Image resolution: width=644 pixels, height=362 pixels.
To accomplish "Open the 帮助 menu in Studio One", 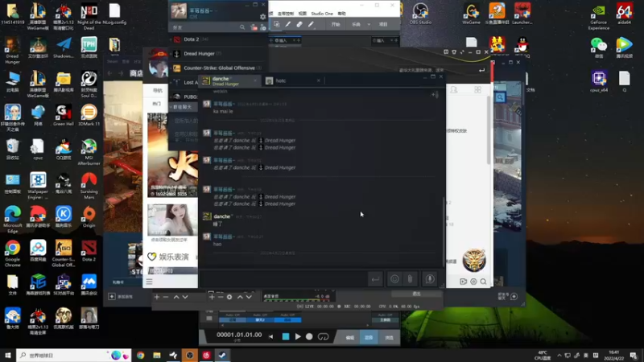I will pos(341,14).
